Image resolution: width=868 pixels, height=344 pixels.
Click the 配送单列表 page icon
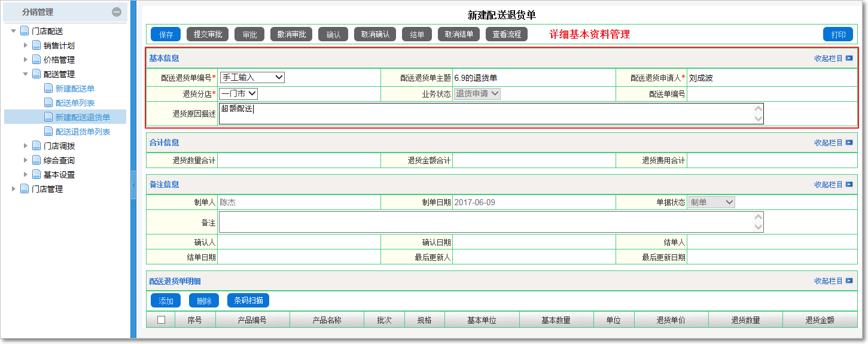pos(48,103)
